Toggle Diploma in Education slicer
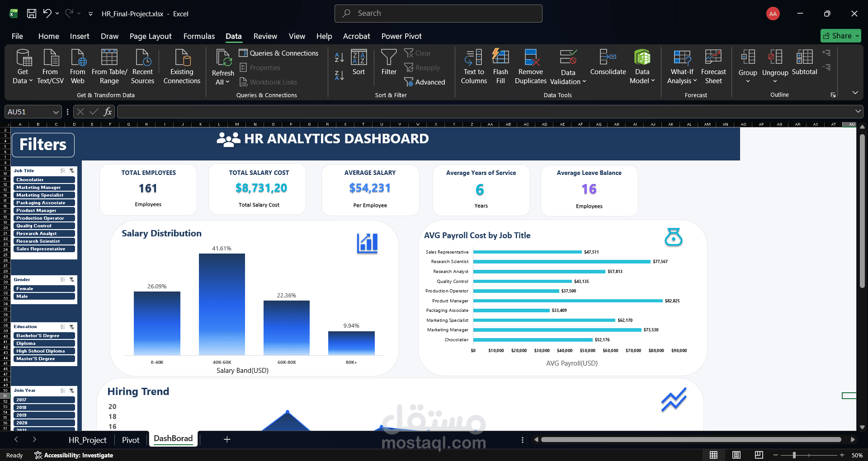The image size is (868, 461). [44, 343]
